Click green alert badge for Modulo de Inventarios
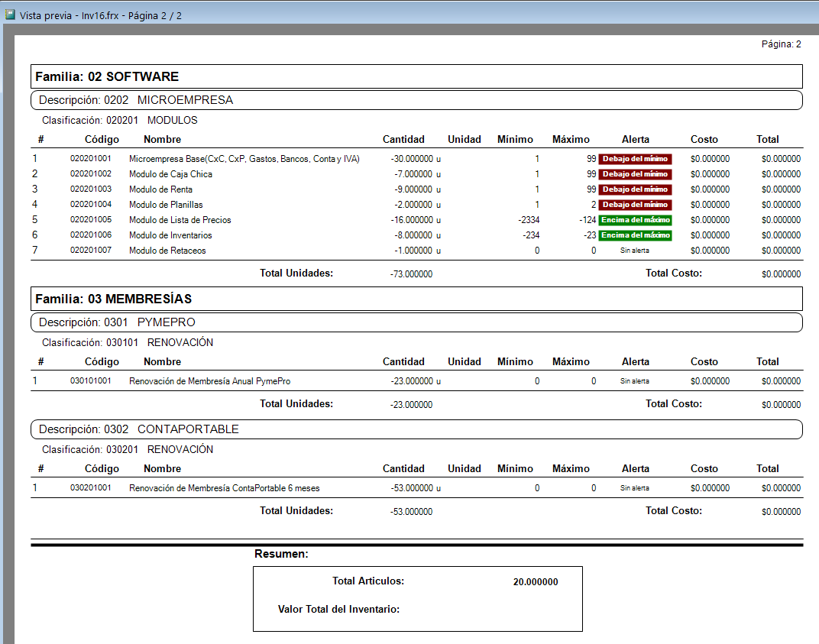 (x=635, y=235)
